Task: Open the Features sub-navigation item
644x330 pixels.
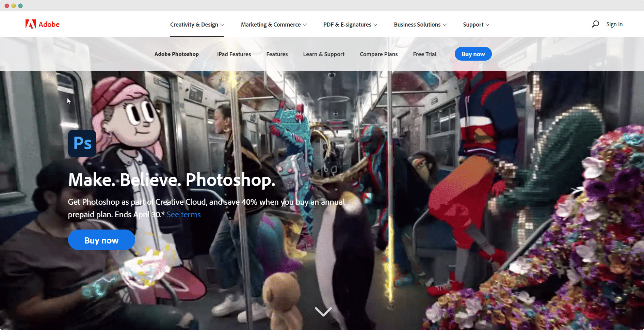Action: 277,54
